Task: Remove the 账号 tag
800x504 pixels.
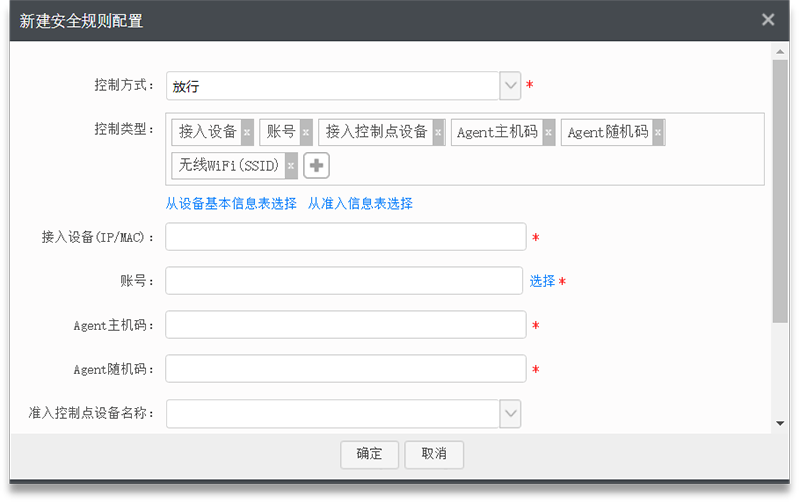Action: coord(306,132)
